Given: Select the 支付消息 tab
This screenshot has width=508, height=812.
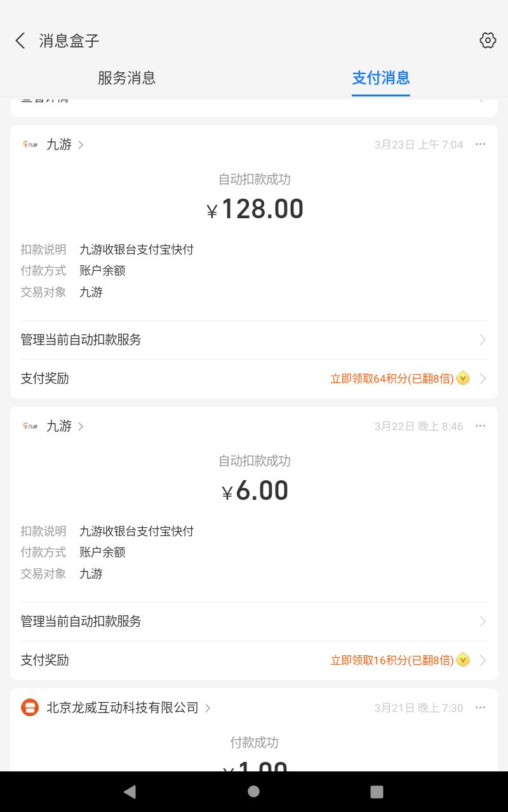Looking at the screenshot, I should point(380,78).
